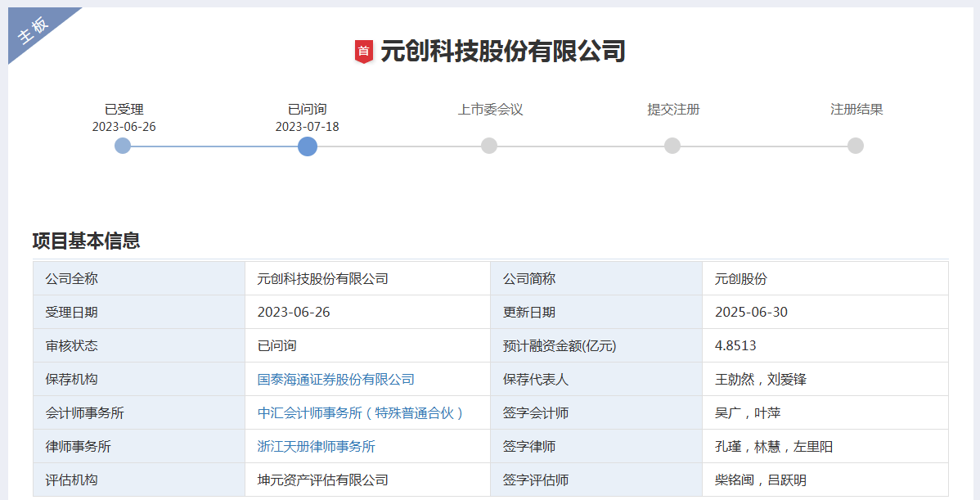Click the 受理日期 label cell
Screen dimensions: 980x500
[139, 313]
